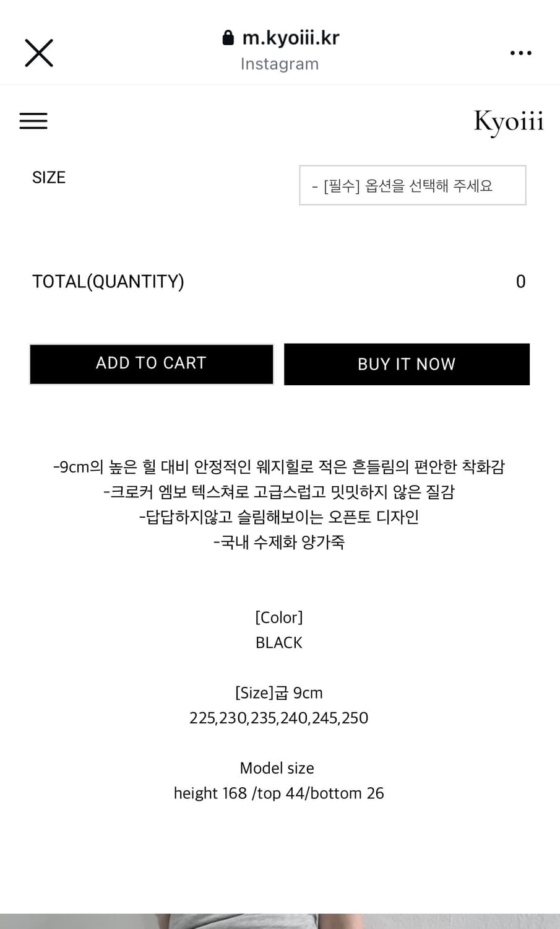This screenshot has width=560, height=929.
Task: Open the SIZE option dropdown
Action: click(412, 185)
